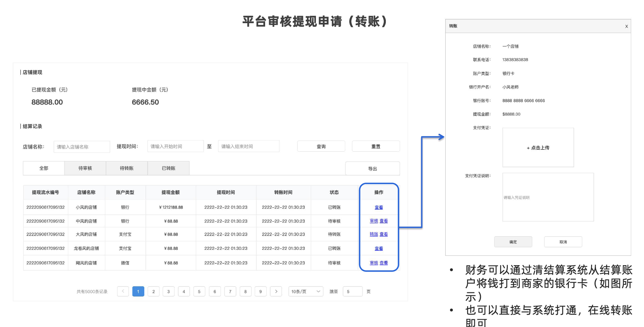
Task: Click 查看 link for 大风的店铺 row
Action: click(x=384, y=234)
